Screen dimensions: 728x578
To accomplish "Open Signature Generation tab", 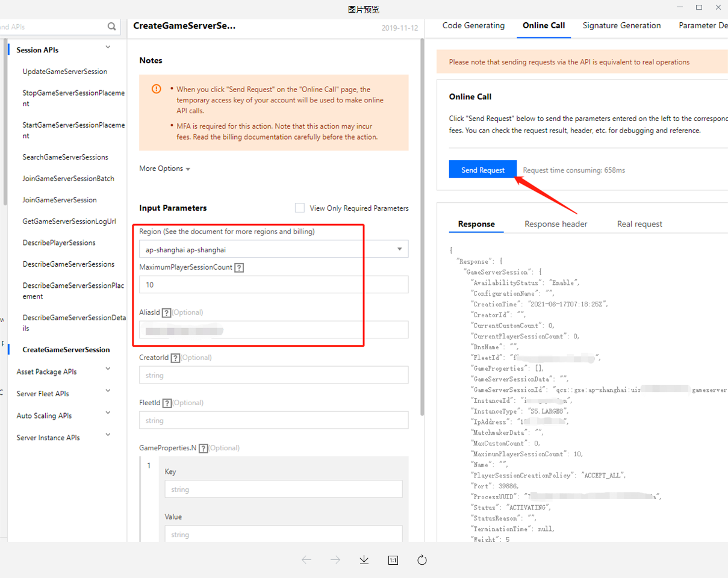I will tap(621, 25).
